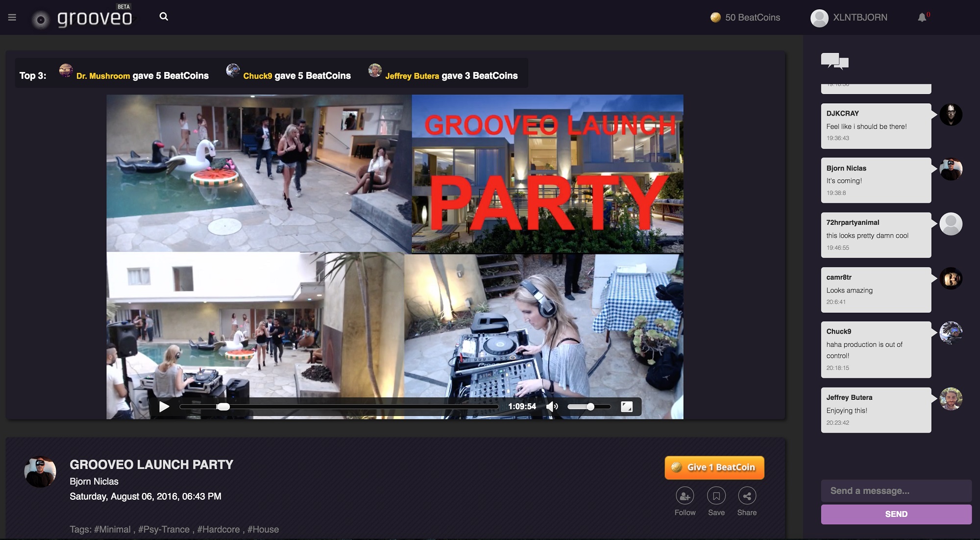Viewport: 980px width, 540px height.
Task: Mute the video volume
Action: coord(552,406)
